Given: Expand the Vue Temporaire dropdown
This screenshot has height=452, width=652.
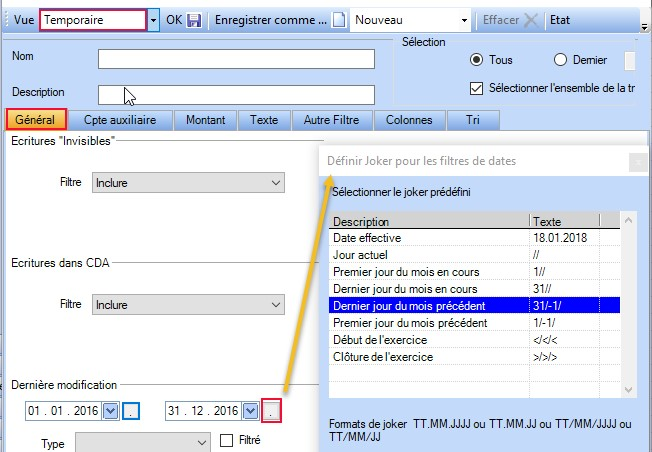Looking at the screenshot, I should point(152,20).
